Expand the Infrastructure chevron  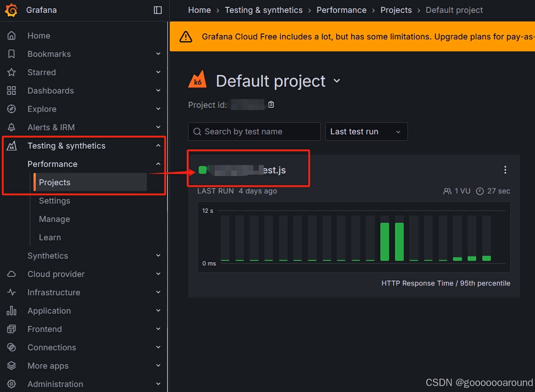158,293
